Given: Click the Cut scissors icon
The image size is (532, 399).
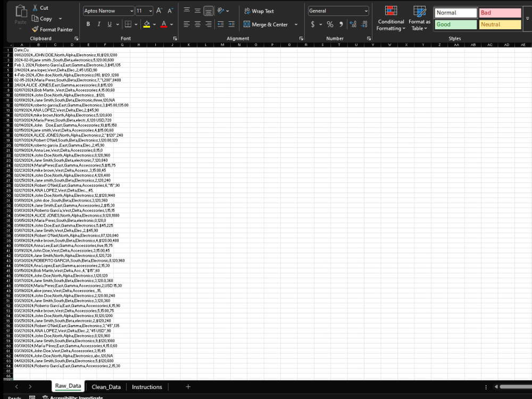Looking at the screenshot, I should (x=35, y=7).
